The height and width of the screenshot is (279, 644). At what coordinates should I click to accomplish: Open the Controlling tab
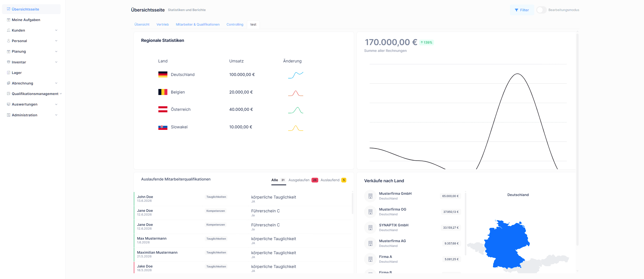[x=235, y=24]
